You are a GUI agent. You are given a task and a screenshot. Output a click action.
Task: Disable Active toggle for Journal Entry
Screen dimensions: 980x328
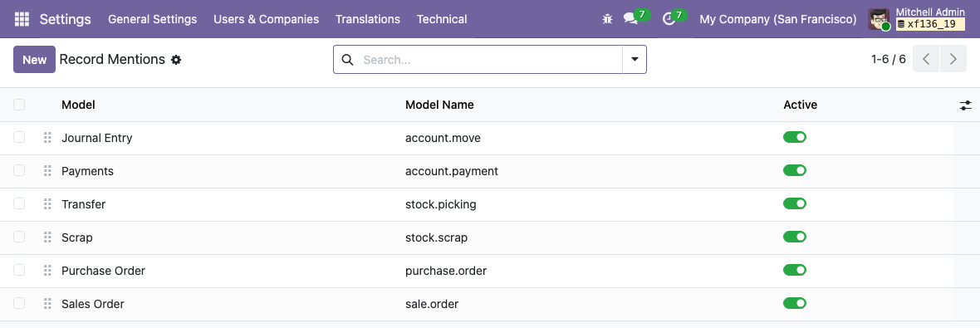click(795, 138)
